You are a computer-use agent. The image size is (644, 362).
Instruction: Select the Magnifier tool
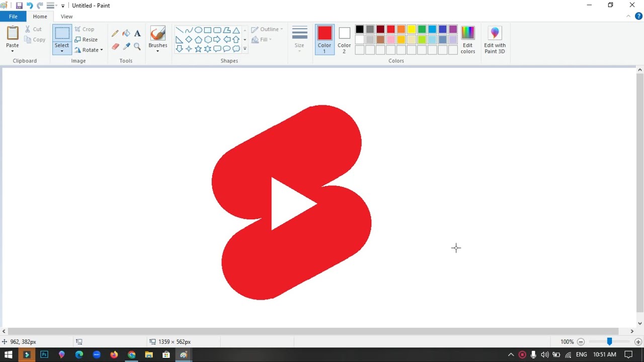point(137,46)
